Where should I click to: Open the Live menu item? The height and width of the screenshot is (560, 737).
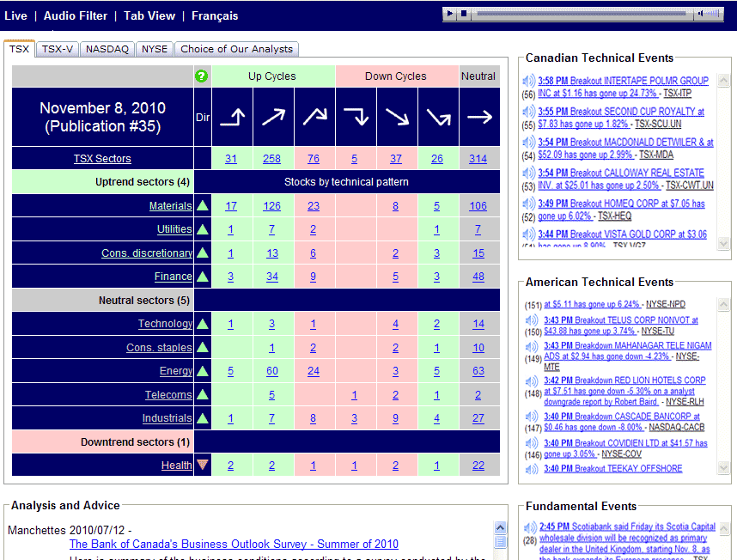coord(15,16)
